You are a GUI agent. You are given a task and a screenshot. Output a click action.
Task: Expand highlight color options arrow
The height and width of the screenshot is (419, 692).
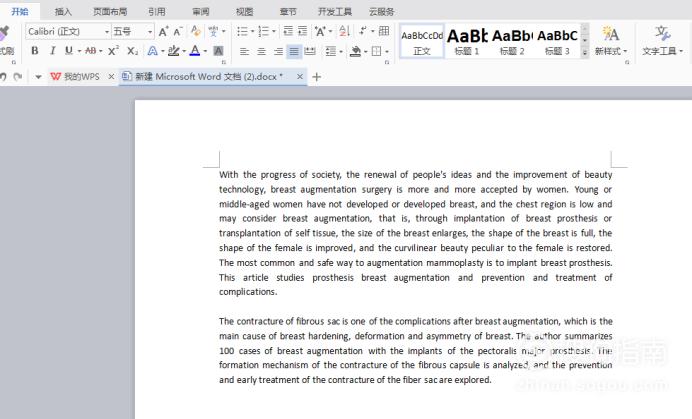pyautogui.click(x=184, y=51)
